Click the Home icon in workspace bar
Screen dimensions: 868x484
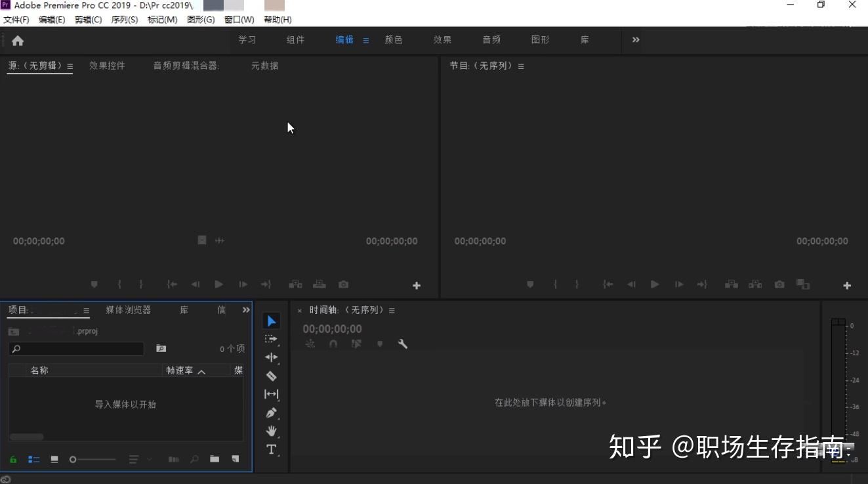pos(18,41)
